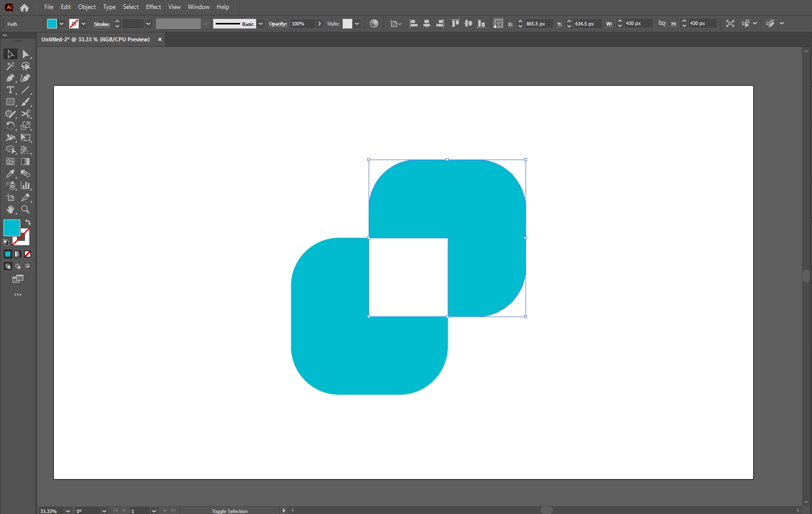The height and width of the screenshot is (514, 812).
Task: Enable Draw Behind mode
Action: click(x=17, y=266)
